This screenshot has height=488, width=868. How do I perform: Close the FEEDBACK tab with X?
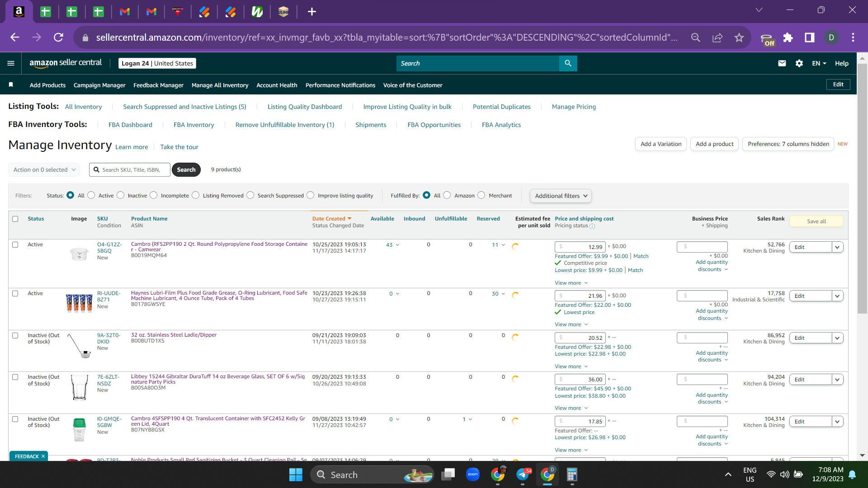[x=43, y=456]
